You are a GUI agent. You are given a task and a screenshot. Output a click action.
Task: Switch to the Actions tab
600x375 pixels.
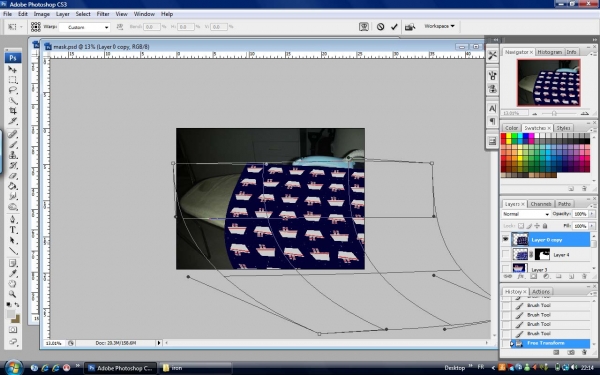541,292
